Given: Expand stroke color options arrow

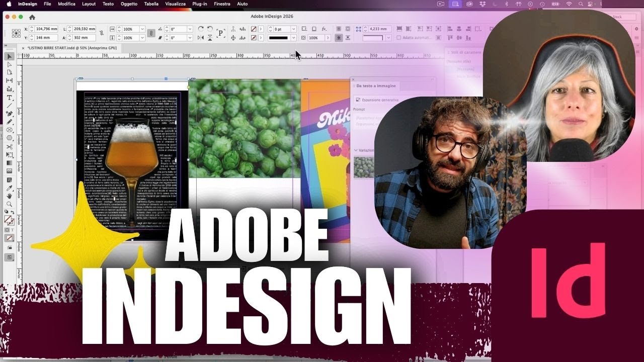Looking at the screenshot, I should [x=261, y=38].
